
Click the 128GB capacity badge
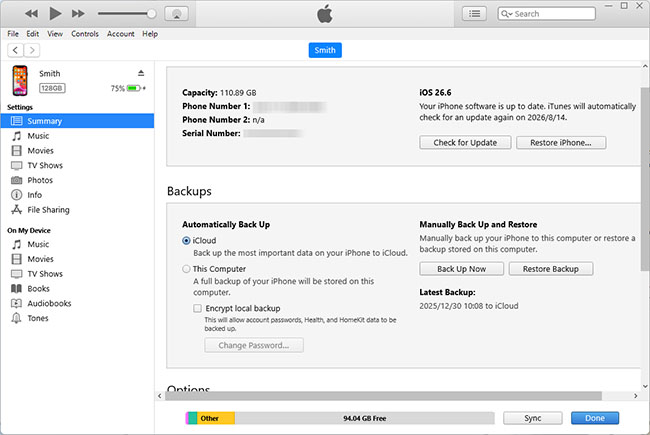click(52, 88)
